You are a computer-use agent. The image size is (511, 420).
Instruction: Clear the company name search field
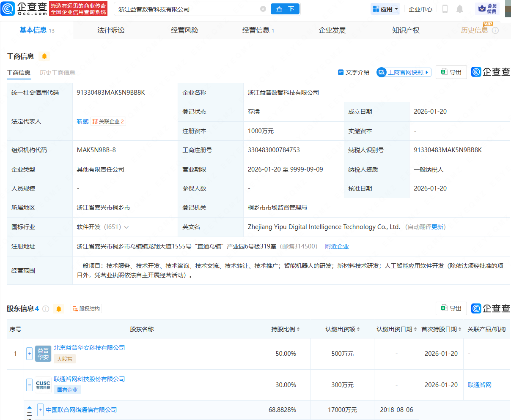click(263, 8)
